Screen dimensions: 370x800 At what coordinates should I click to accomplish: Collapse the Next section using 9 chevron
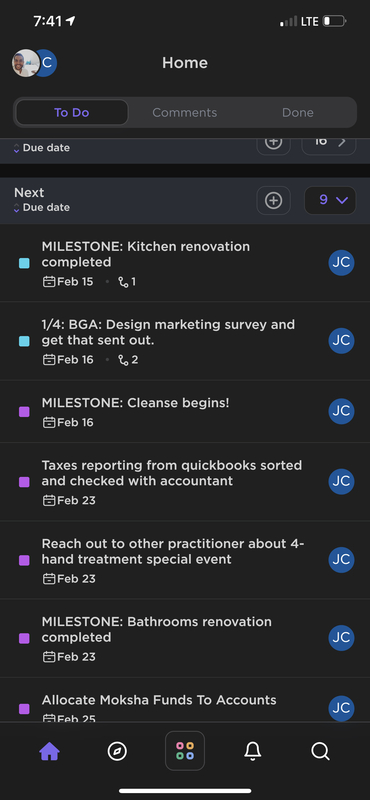pyautogui.click(x=330, y=201)
